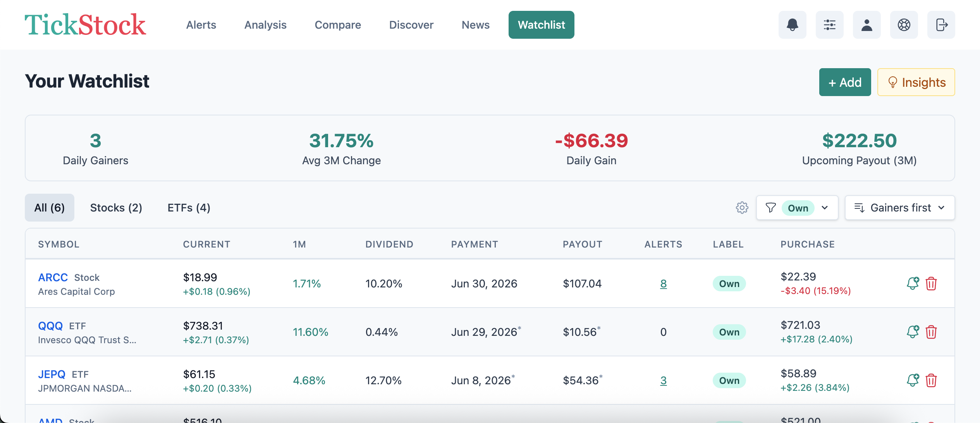The width and height of the screenshot is (980, 423).
Task: Click the logout icon
Action: pos(941,25)
